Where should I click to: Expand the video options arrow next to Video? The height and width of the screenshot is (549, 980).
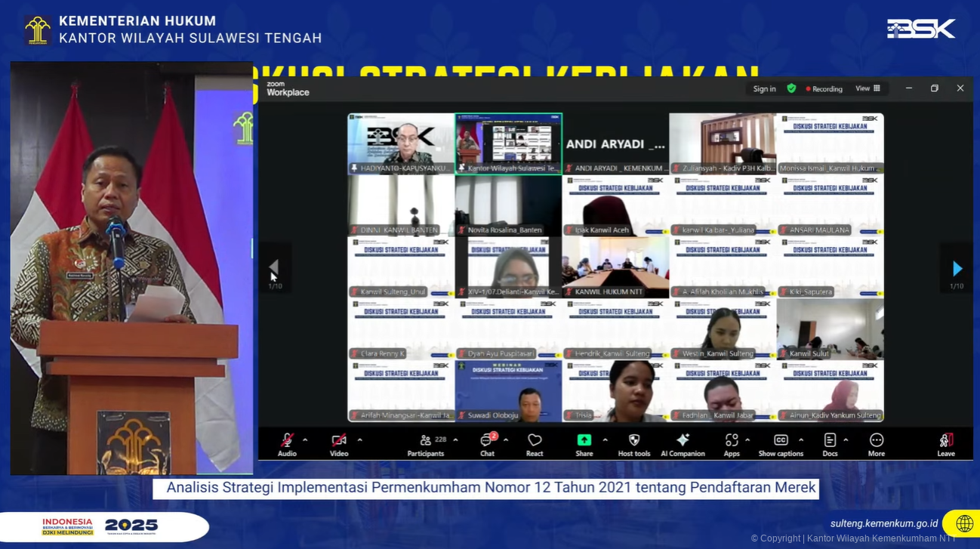pyautogui.click(x=359, y=440)
